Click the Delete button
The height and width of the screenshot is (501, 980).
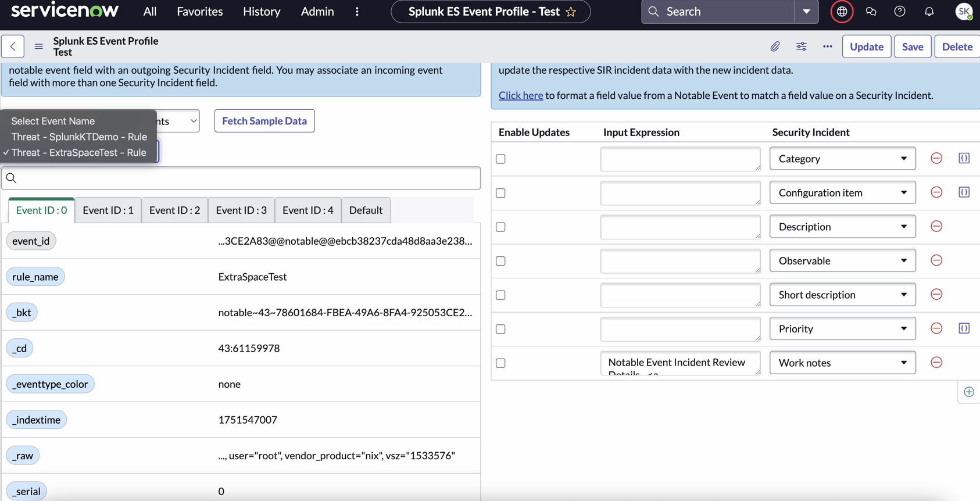click(957, 46)
